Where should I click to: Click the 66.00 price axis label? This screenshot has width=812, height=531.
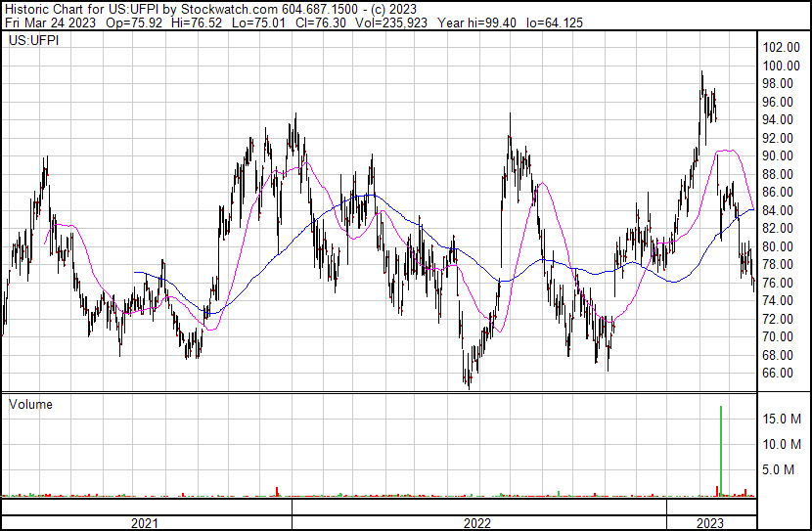click(779, 374)
